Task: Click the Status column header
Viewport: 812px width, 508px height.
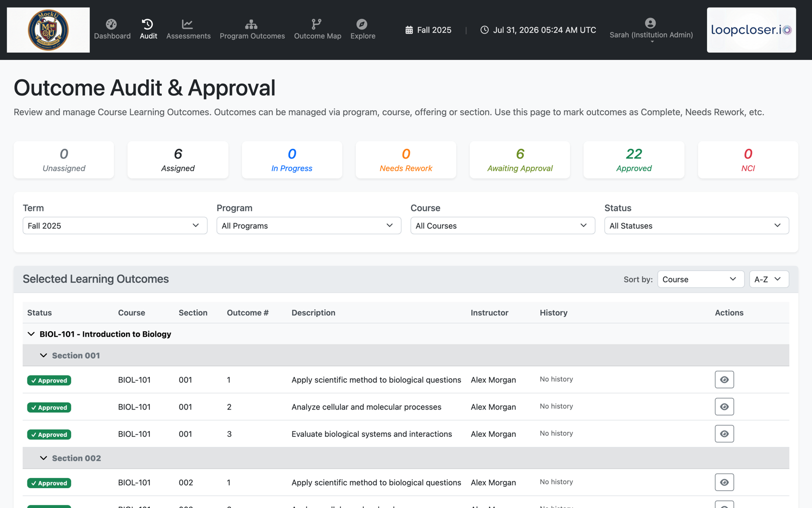Action: click(x=40, y=313)
